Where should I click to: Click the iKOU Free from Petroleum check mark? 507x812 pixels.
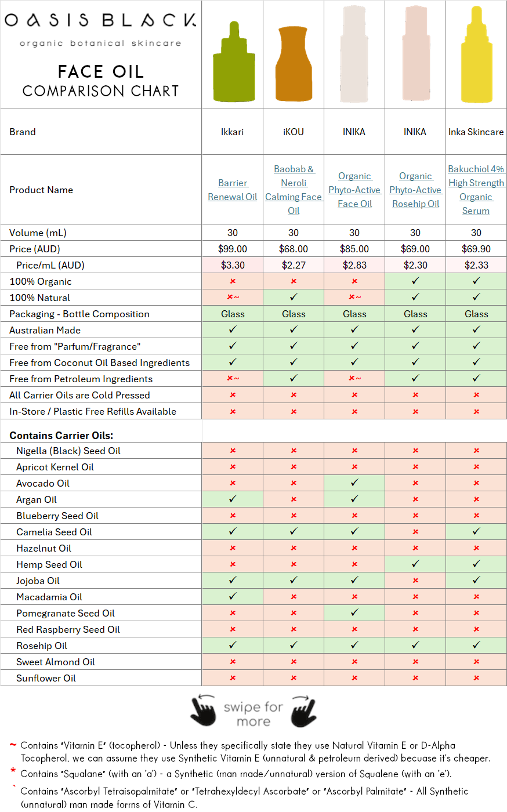coord(294,378)
